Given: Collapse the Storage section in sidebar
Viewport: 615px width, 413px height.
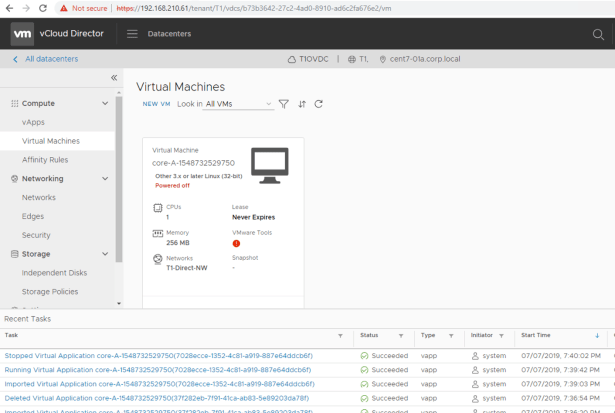Looking at the screenshot, I should pos(105,254).
